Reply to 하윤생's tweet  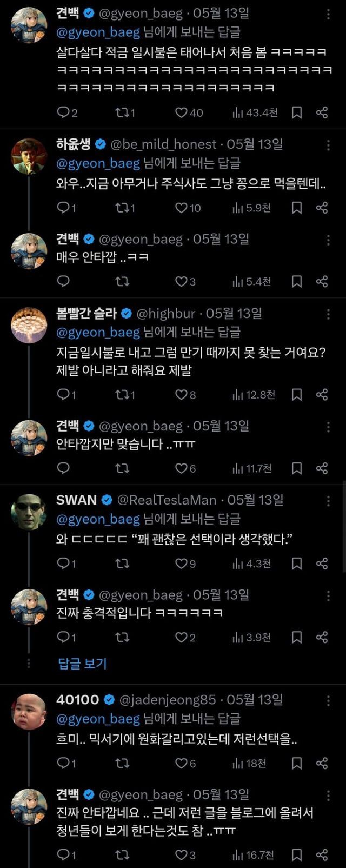pyautogui.click(x=64, y=208)
